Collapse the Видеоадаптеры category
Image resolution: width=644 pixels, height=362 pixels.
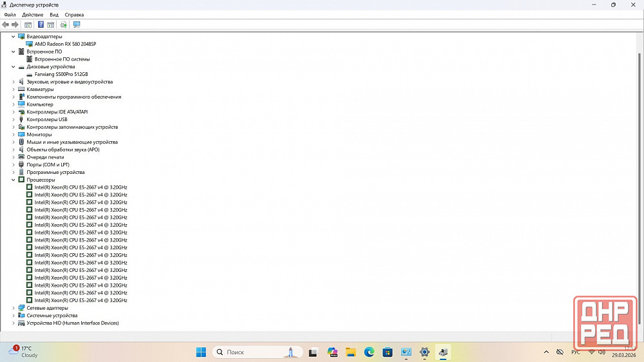14,37
